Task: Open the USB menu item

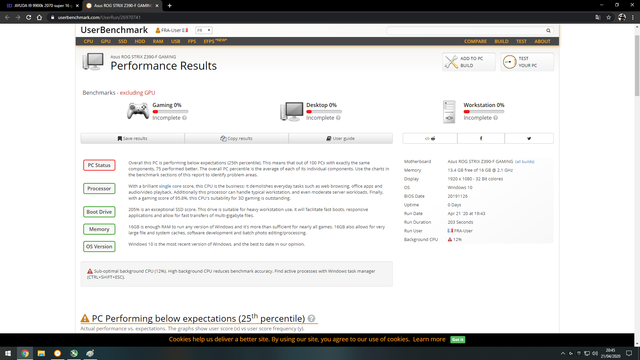Action: click(176, 41)
